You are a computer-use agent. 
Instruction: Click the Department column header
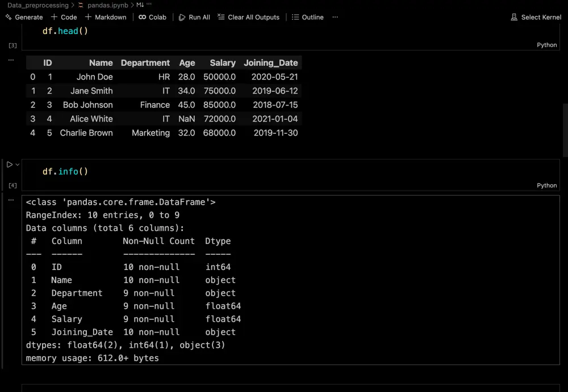point(145,62)
